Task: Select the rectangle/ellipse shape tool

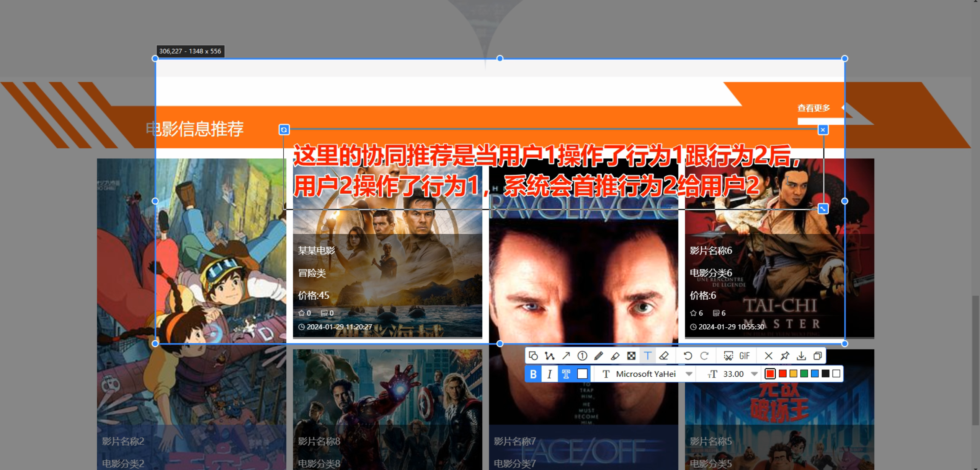Action: pyautogui.click(x=533, y=356)
